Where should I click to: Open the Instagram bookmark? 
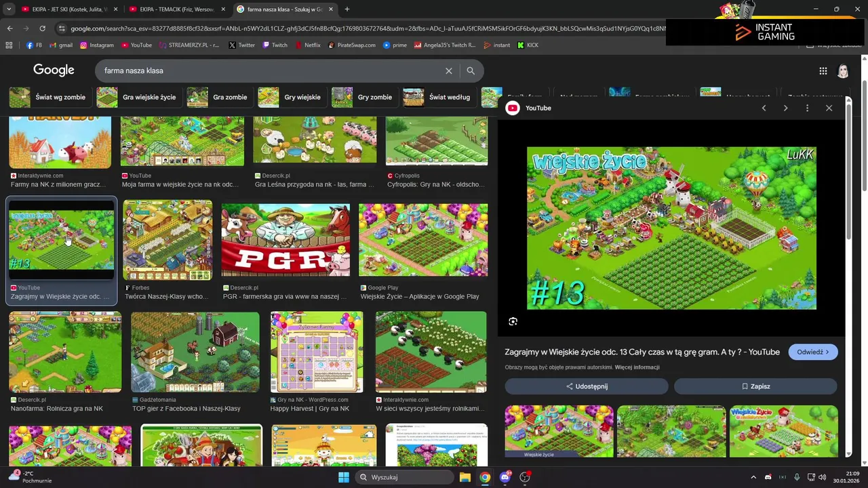[x=97, y=45]
